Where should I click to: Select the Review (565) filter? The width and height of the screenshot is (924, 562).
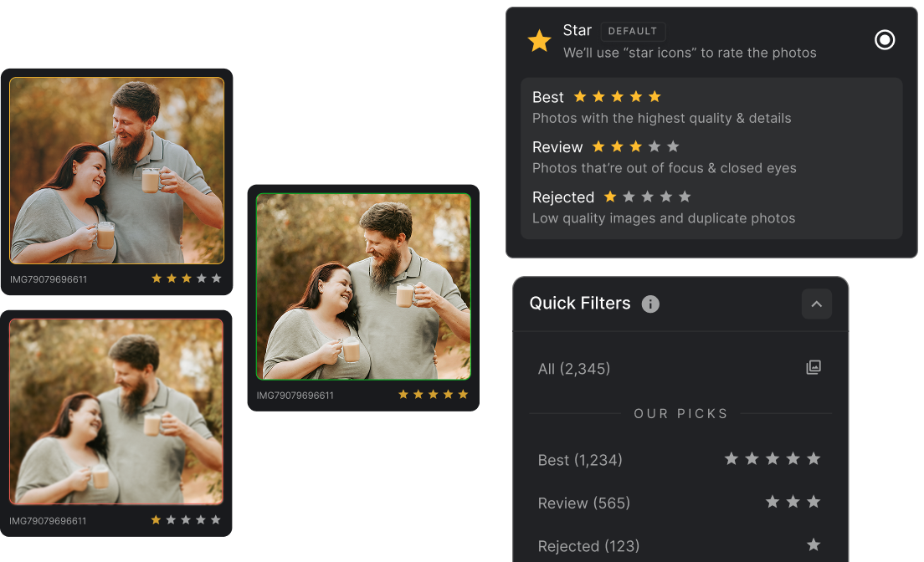click(583, 503)
